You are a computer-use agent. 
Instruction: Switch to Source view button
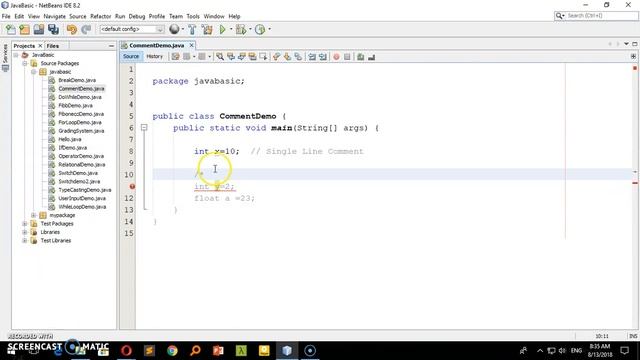[131, 56]
